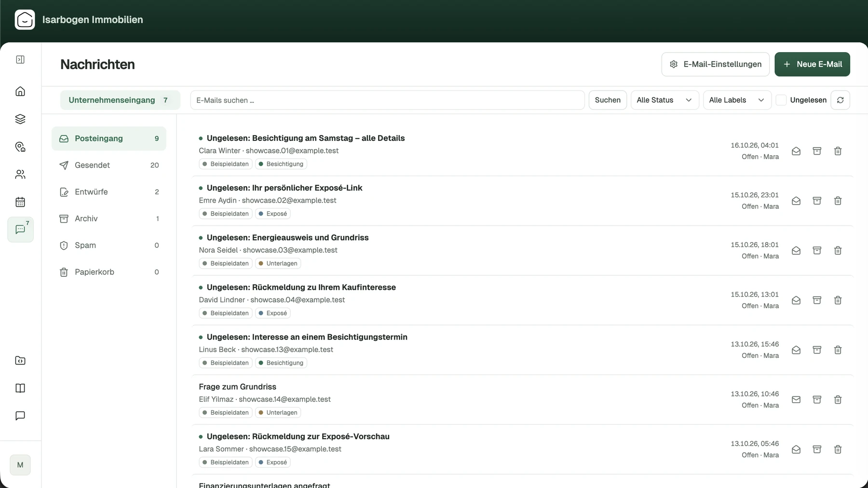This screenshot has width=868, height=488.
Task: Open email Rückmeldung zu Ihrem Kaufinteresse
Action: [x=301, y=287]
